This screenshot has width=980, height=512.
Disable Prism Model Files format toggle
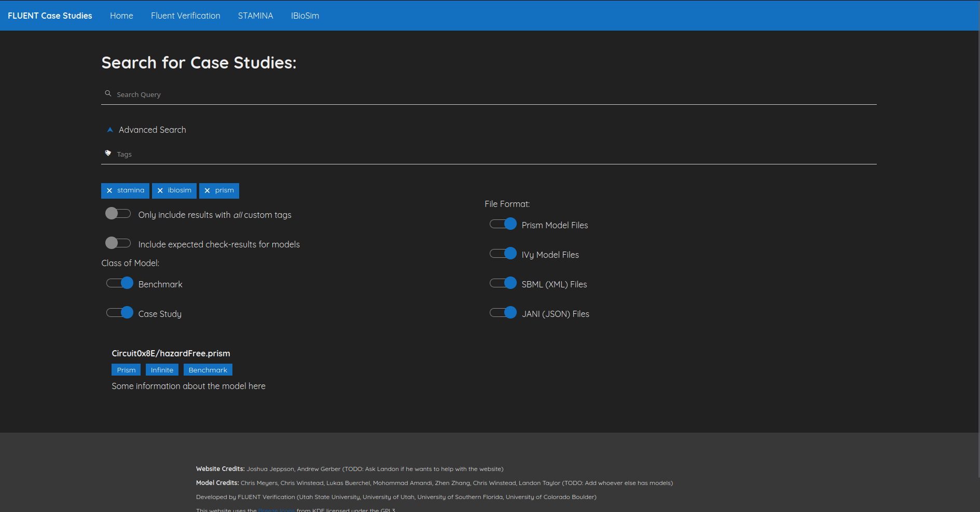tap(503, 224)
